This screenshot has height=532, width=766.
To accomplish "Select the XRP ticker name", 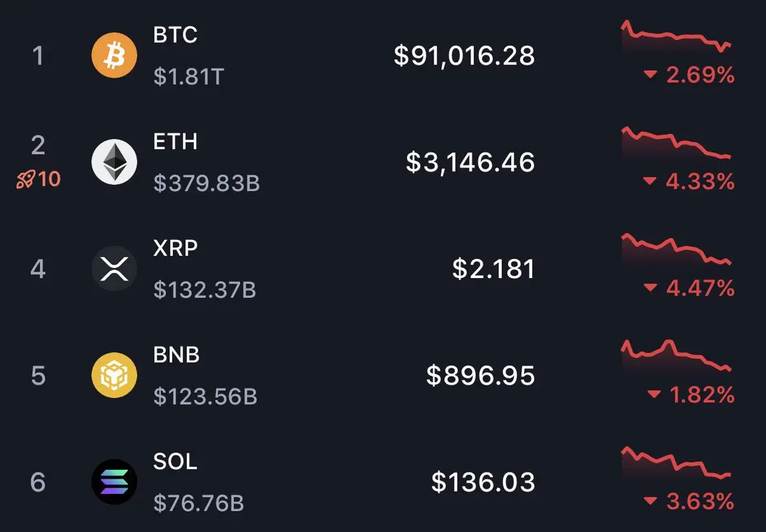I will pos(176,248).
